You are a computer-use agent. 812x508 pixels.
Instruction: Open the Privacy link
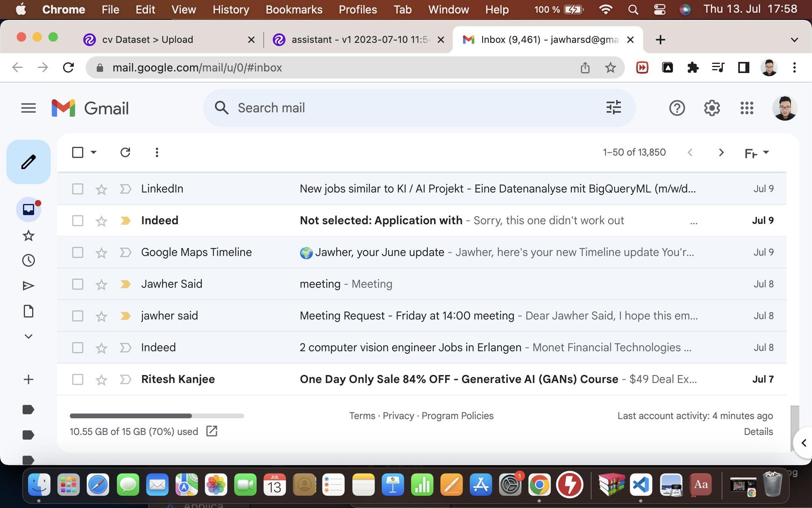point(398,416)
